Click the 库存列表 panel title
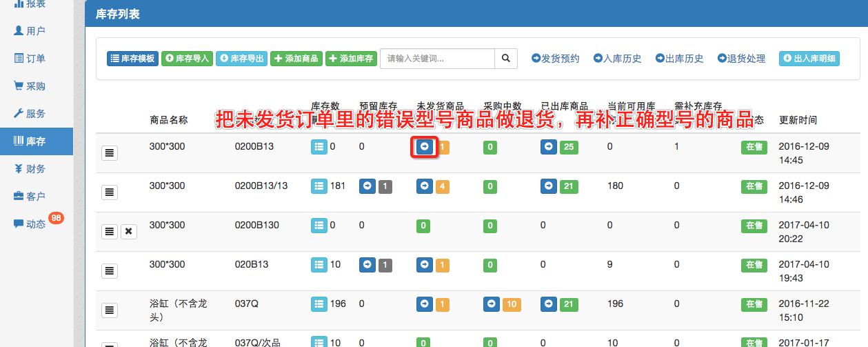The height and width of the screenshot is (347, 868). click(x=119, y=14)
